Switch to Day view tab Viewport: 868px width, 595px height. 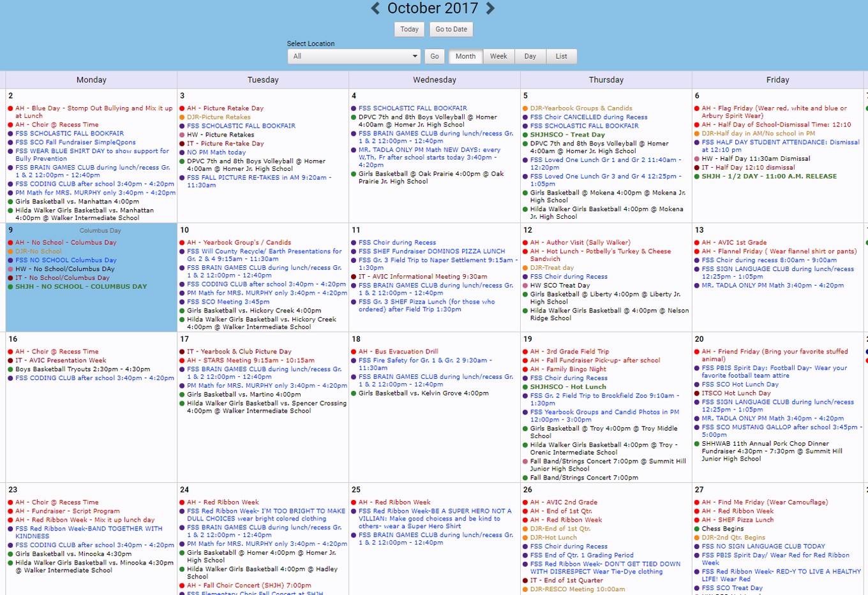[530, 56]
